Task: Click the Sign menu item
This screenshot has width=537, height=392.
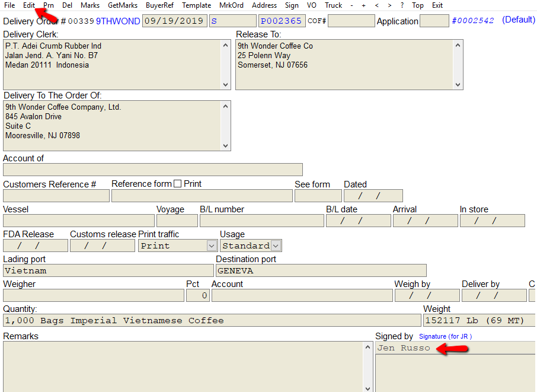Action: (x=292, y=5)
